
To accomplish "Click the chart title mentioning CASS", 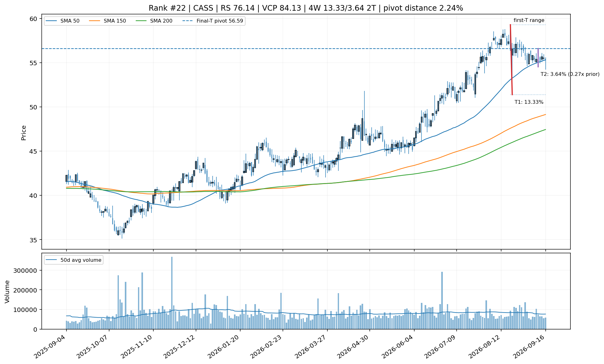I will [x=306, y=8].
